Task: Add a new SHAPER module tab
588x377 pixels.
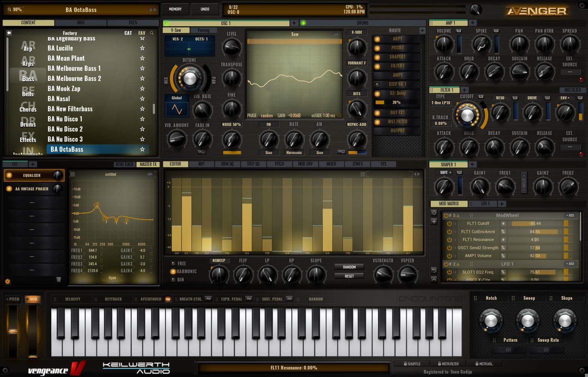Action: point(472,164)
